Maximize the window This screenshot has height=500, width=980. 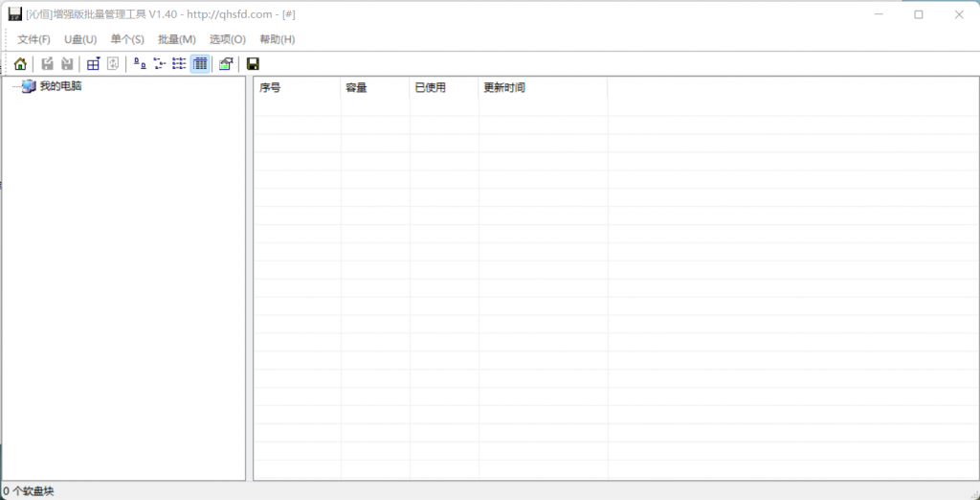tap(918, 14)
